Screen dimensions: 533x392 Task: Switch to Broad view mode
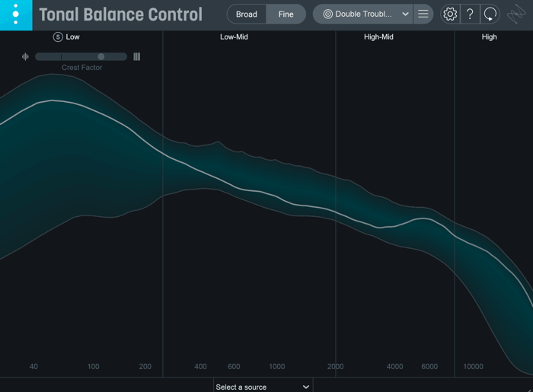(247, 14)
